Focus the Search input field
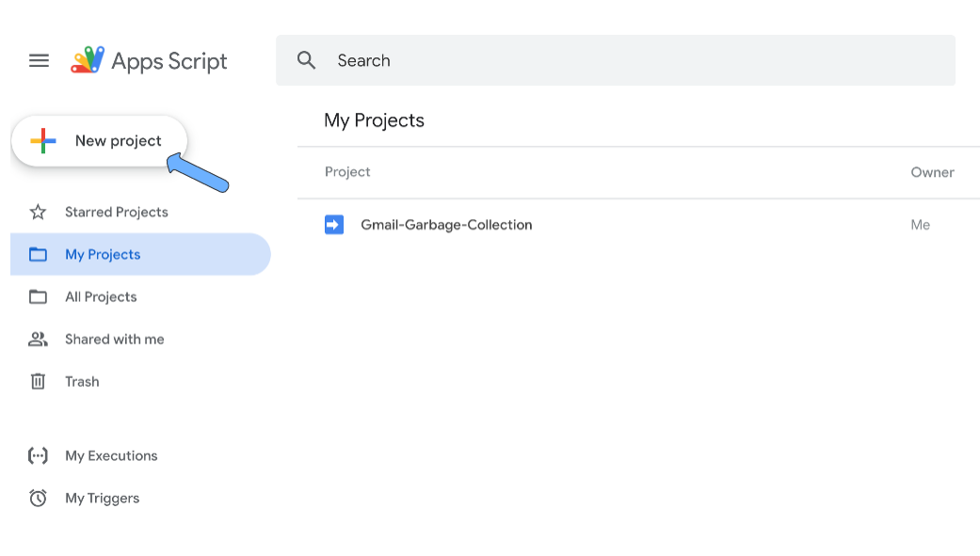Screen dimensions: 980x556 coord(616,60)
